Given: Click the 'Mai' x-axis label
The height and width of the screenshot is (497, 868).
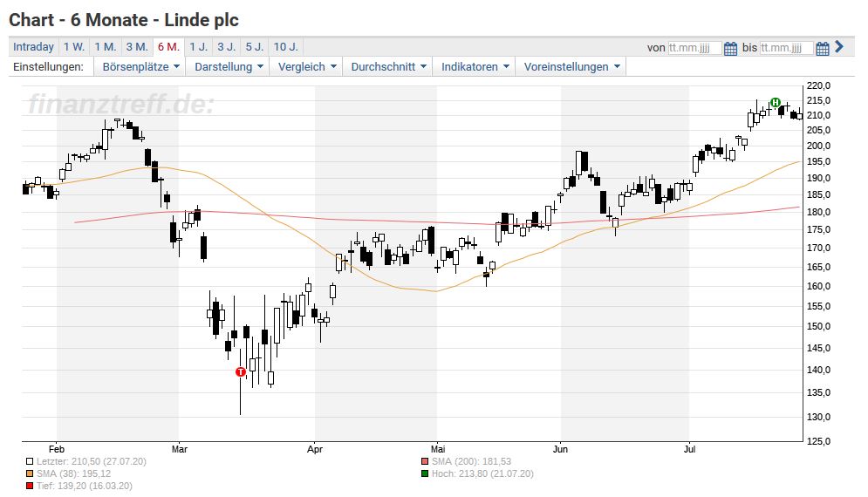Looking at the screenshot, I should (437, 449).
